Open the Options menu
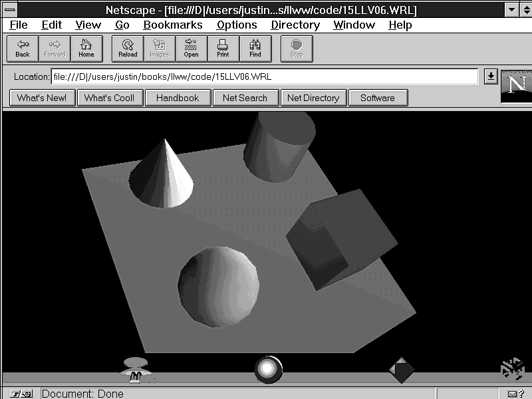This screenshot has width=532, height=399. tap(236, 25)
